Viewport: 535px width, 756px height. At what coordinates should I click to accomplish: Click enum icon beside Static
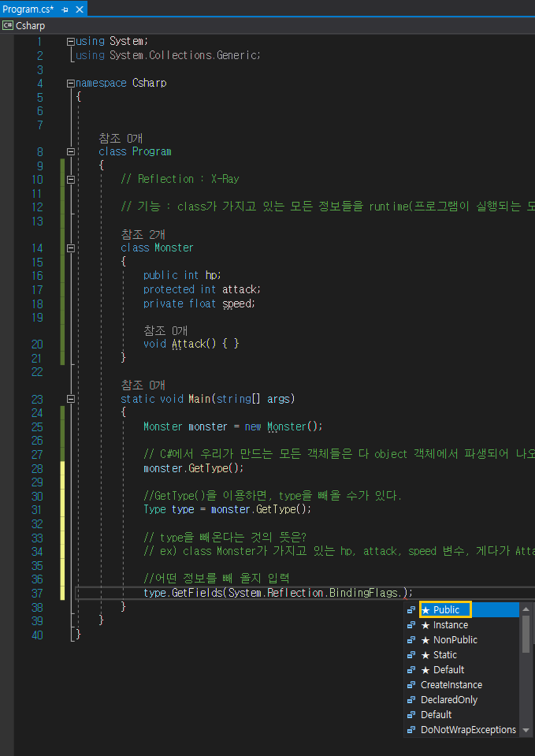[411, 655]
